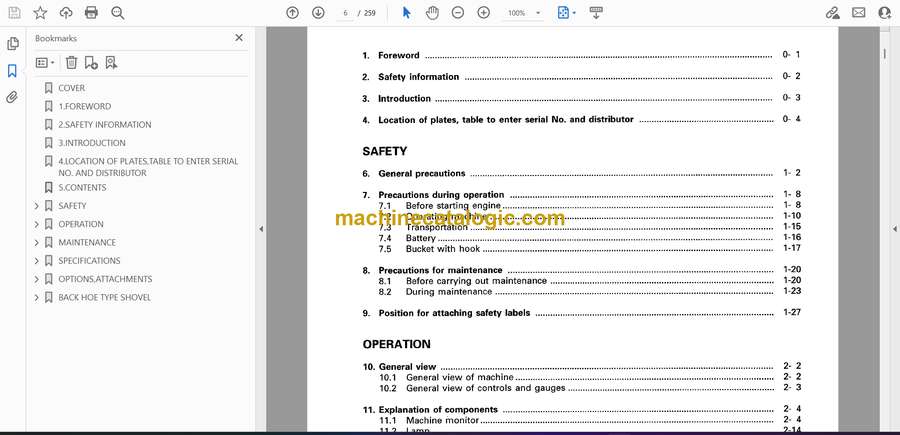The image size is (900, 435).
Task: Click the share link icon
Action: (832, 13)
